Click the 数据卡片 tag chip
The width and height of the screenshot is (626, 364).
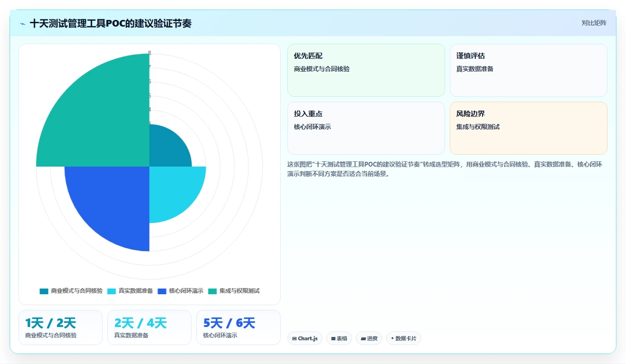point(403,338)
